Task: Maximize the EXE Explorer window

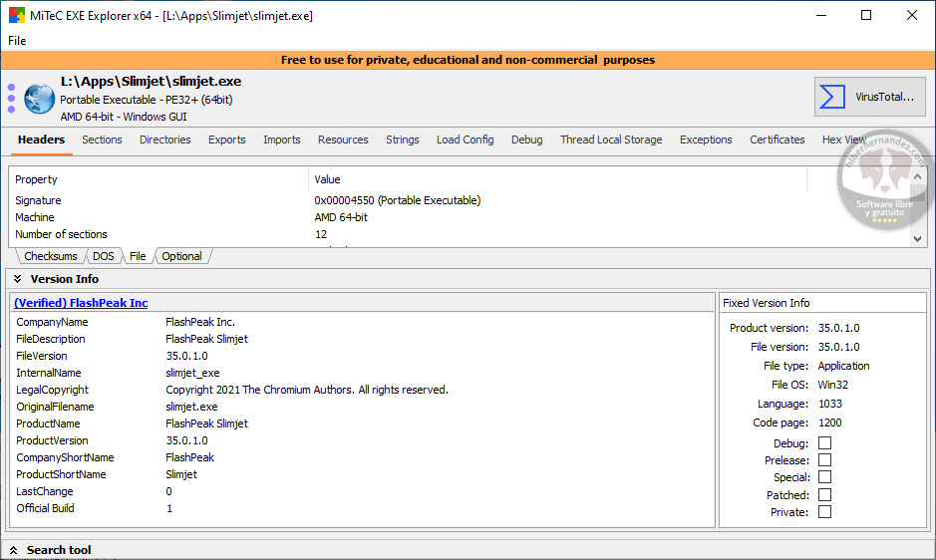Action: [x=866, y=16]
